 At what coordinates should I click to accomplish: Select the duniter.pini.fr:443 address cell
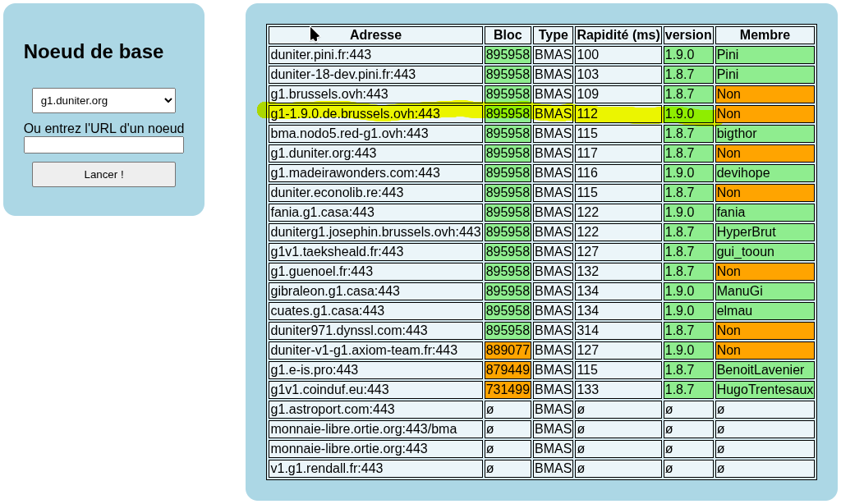tap(375, 55)
